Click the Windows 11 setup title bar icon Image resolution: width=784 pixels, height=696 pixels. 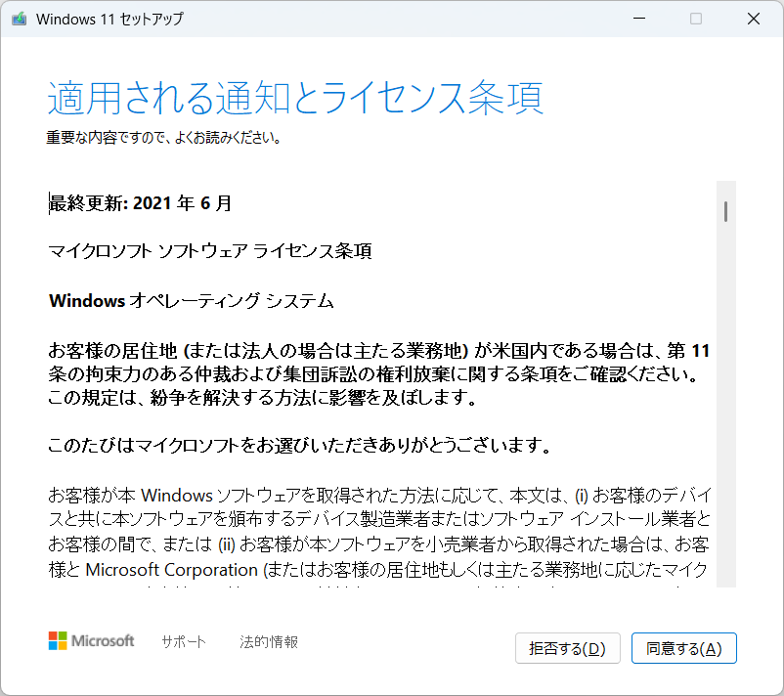pyautogui.click(x=20, y=19)
